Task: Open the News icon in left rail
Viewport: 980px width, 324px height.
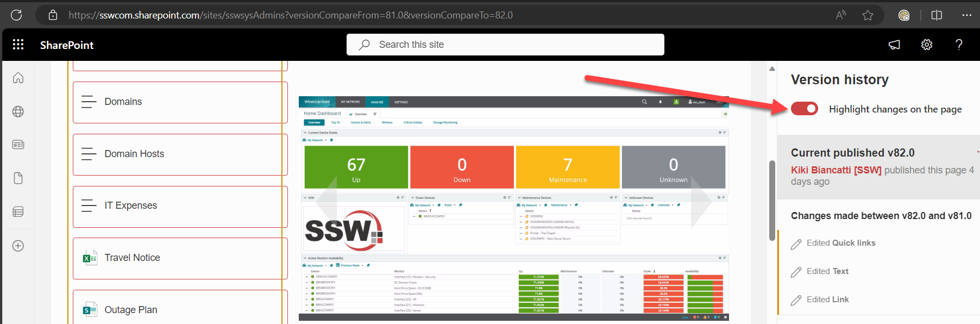Action: pos(18,145)
